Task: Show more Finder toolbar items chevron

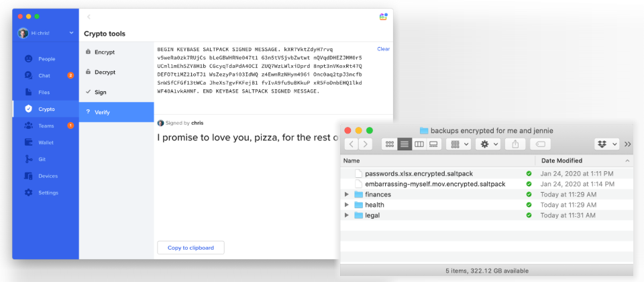Action: click(628, 144)
